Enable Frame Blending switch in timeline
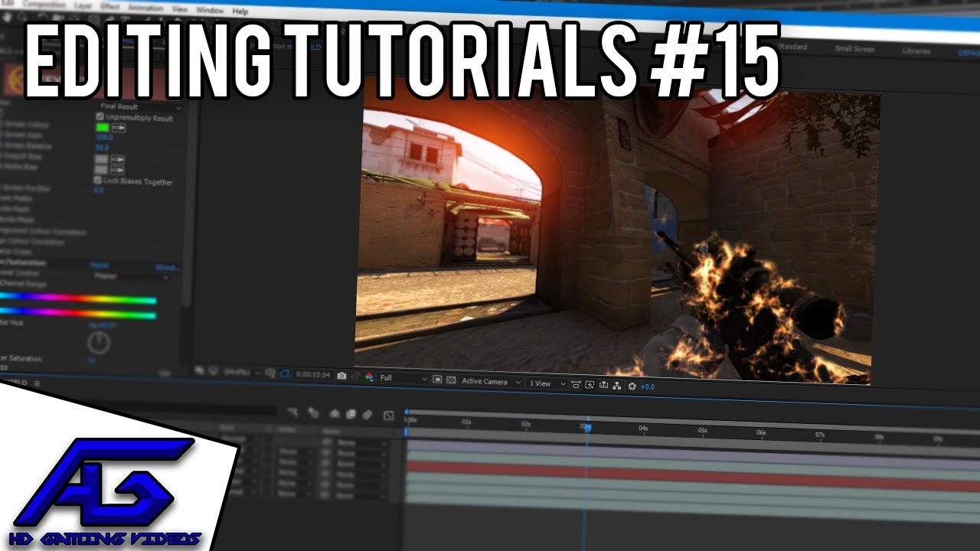Viewport: 980px width, 551px height. click(x=351, y=414)
